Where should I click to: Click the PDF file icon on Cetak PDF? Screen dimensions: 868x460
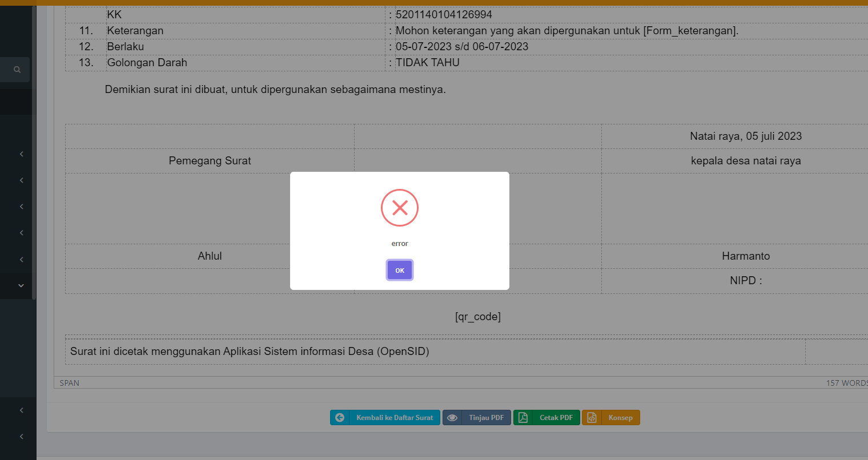pos(523,417)
